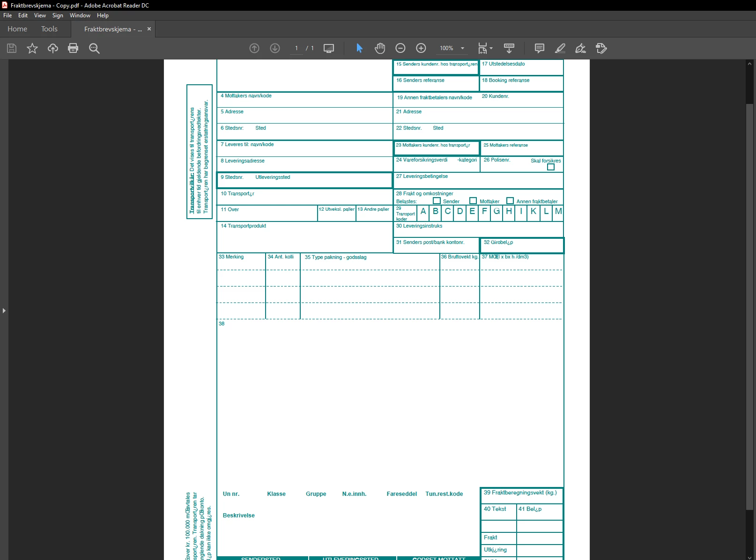Screen dimensions: 756x560
Task: Click transport code letter M box
Action: 558,212
